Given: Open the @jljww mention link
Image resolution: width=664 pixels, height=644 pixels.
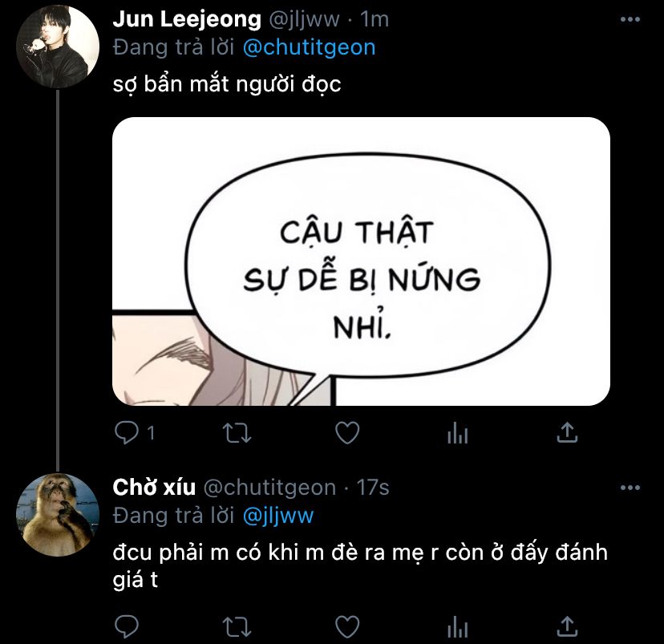Looking at the screenshot, I should pyautogui.click(x=278, y=516).
